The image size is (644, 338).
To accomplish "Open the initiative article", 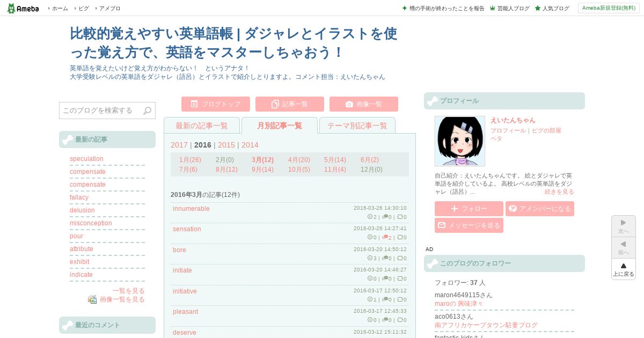I will point(185,291).
